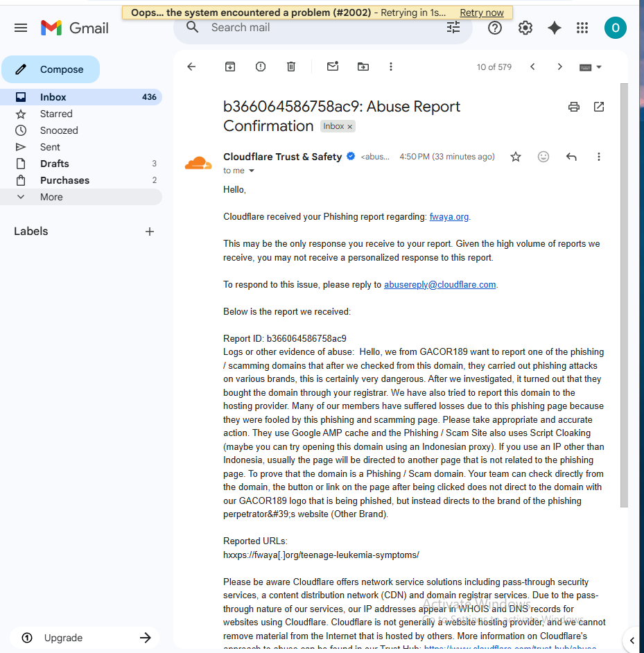Move email to a folder
The width and height of the screenshot is (644, 653).
[363, 67]
